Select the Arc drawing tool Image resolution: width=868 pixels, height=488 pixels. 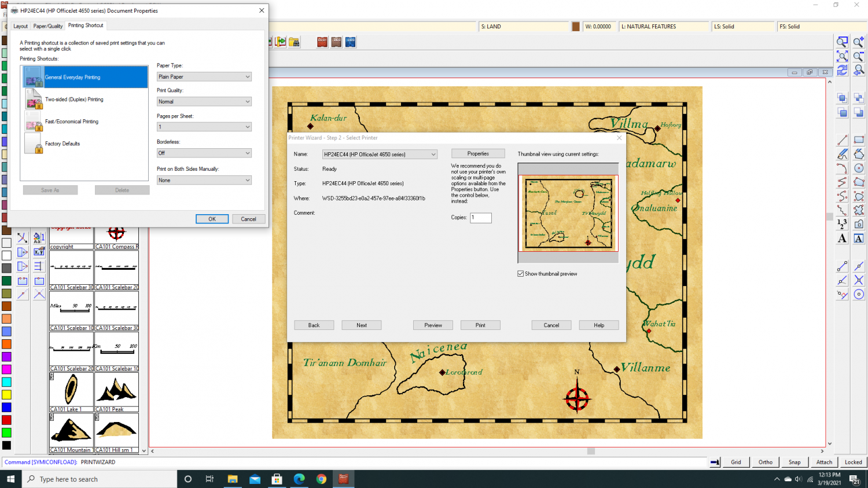[x=843, y=168]
